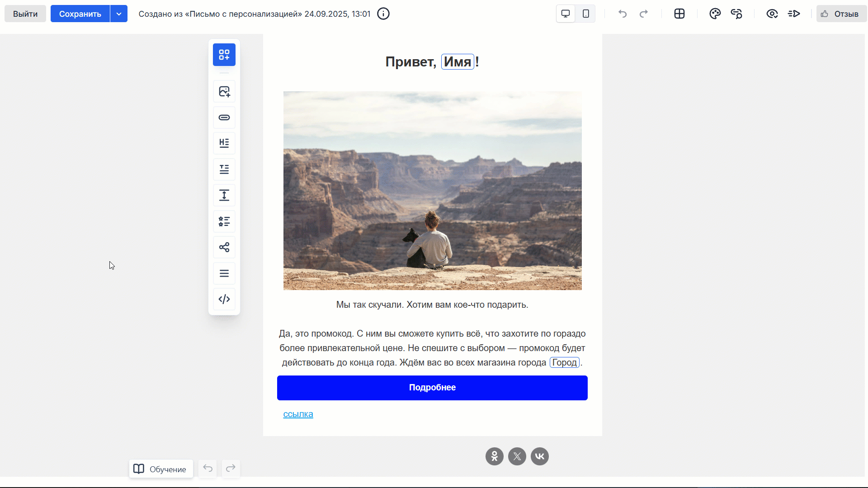Image resolution: width=868 pixels, height=488 pixels.
Task: Open the save options dropdown
Action: 119,14
